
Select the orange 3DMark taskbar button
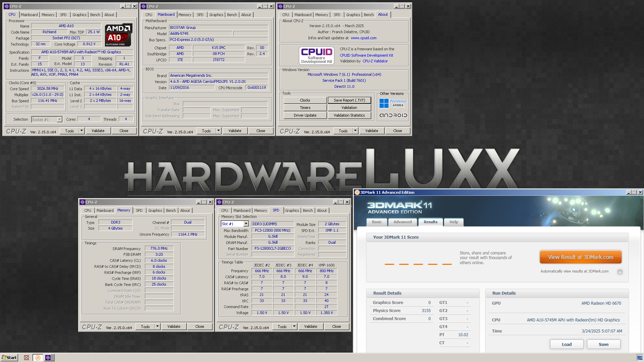(38, 358)
